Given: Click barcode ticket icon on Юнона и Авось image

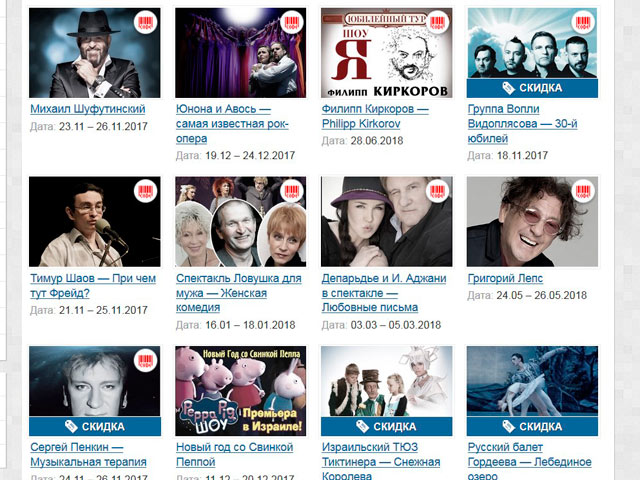Looking at the screenshot, I should click(x=292, y=22).
